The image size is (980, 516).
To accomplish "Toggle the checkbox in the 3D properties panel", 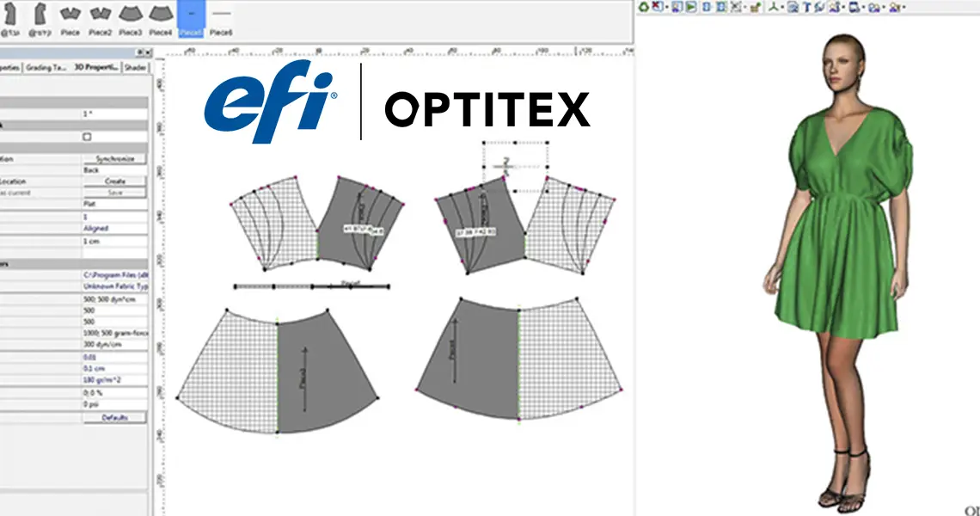I will [87, 137].
